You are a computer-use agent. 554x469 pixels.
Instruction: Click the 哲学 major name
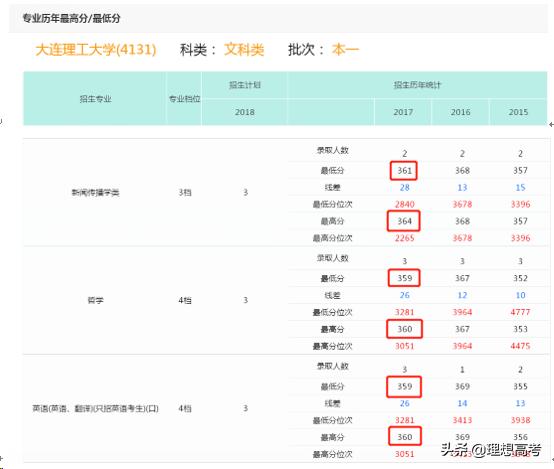(x=95, y=300)
